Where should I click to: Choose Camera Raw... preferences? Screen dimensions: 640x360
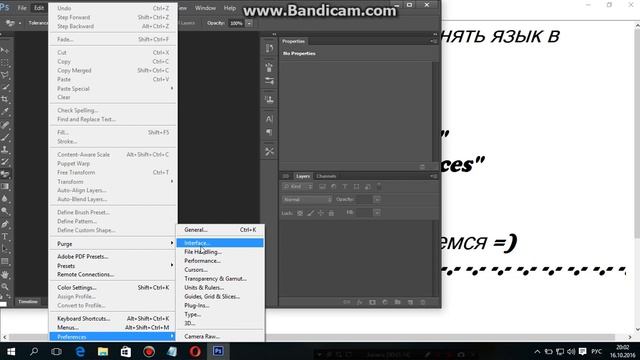pos(220,337)
